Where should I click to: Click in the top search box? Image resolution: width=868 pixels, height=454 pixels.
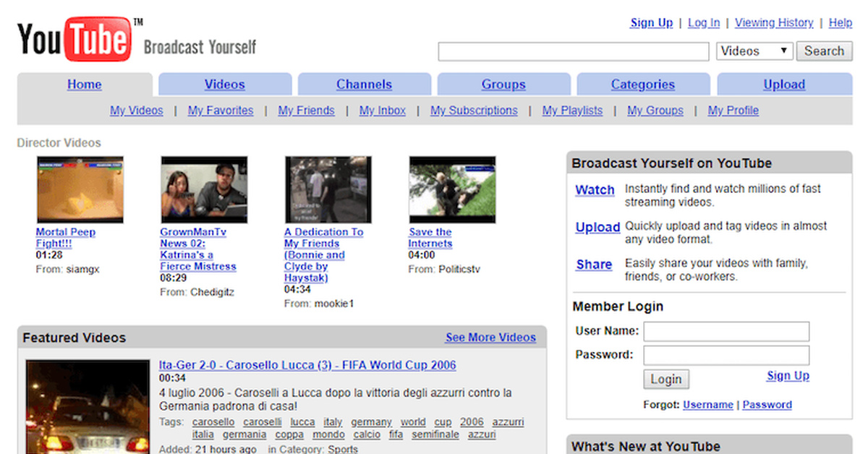(574, 51)
